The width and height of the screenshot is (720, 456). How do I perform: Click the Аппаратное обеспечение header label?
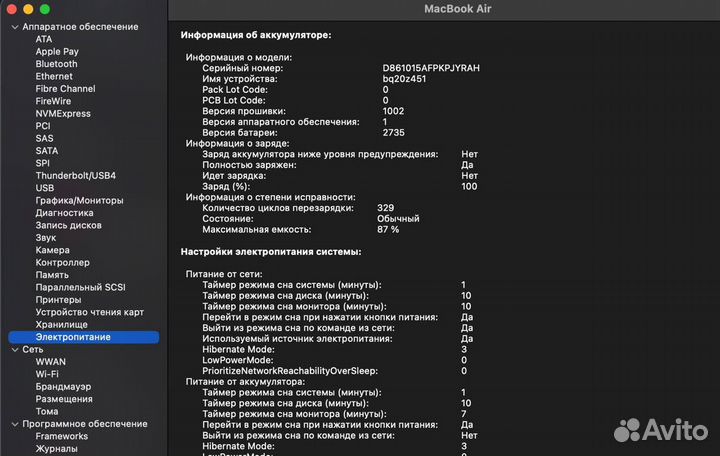(x=80, y=27)
